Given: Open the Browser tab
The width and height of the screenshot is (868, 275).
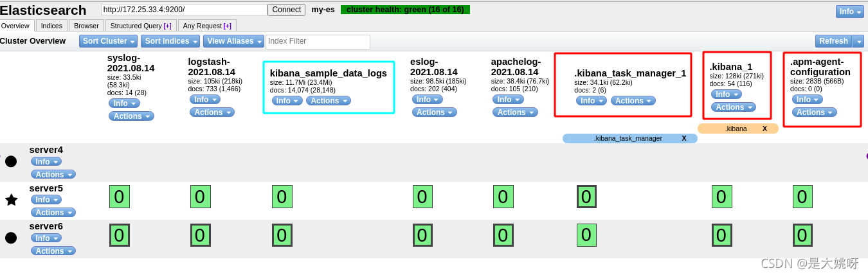Looking at the screenshot, I should (87, 26).
